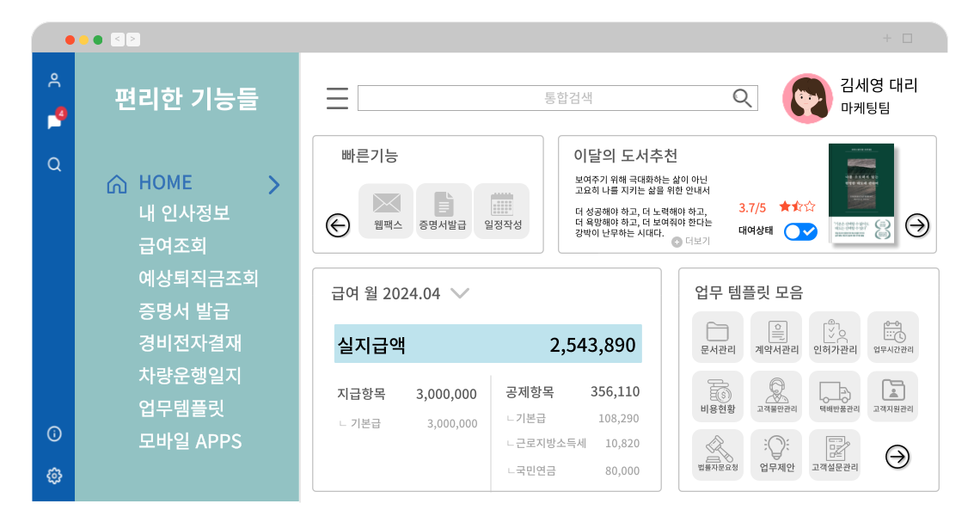Image resolution: width=980 pixels, height=516 pixels.
Task: Click the 더보기 link under book description
Action: coord(691,242)
